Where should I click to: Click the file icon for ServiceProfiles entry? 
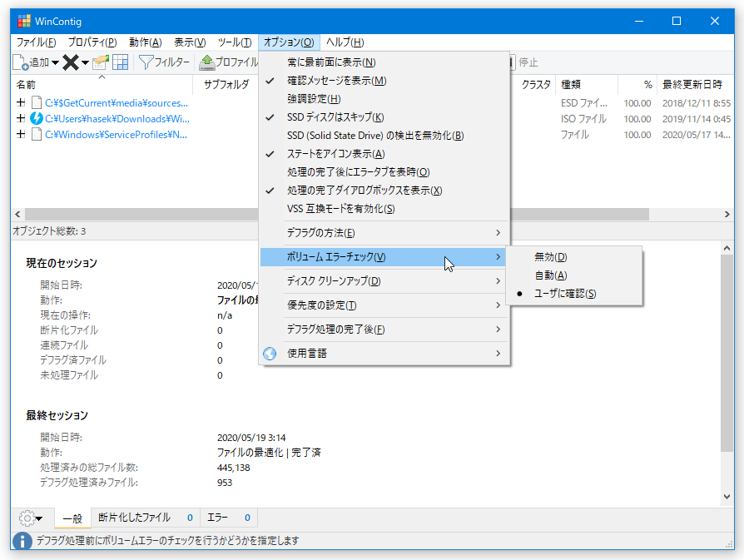click(37, 134)
